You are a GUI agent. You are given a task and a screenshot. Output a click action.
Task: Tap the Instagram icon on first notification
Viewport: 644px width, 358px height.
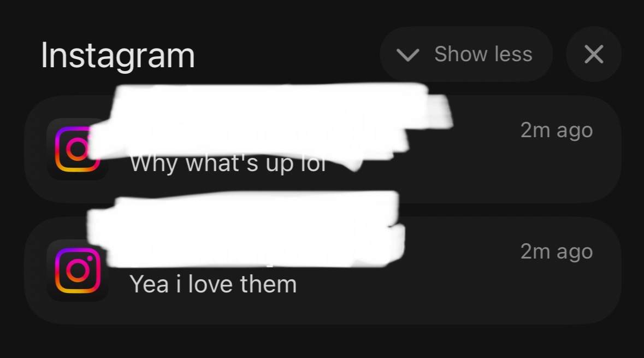click(x=77, y=149)
